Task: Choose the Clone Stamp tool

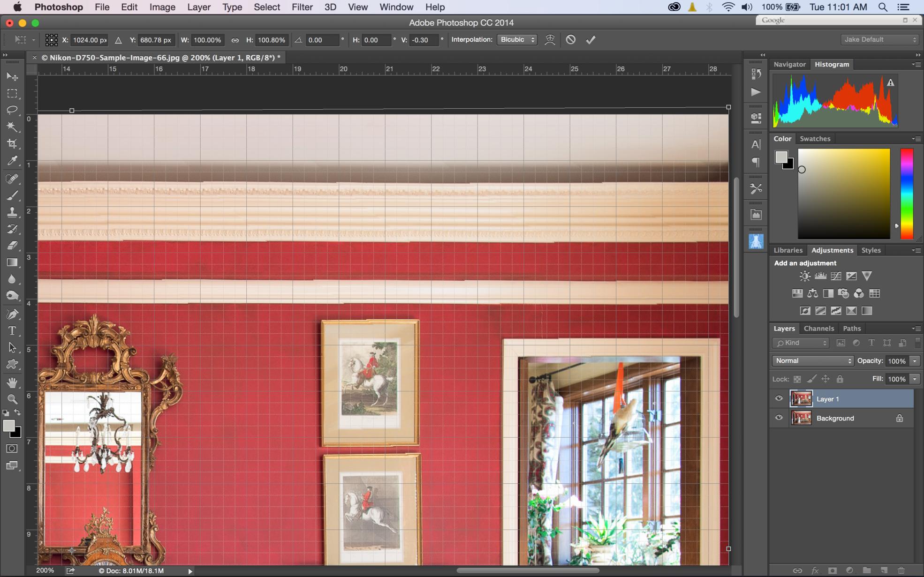Action: [12, 212]
